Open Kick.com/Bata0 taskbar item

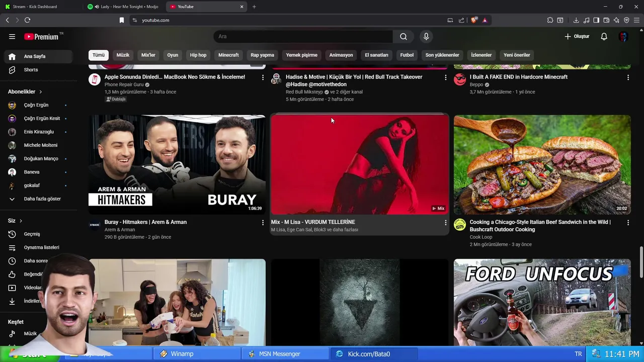(374, 354)
